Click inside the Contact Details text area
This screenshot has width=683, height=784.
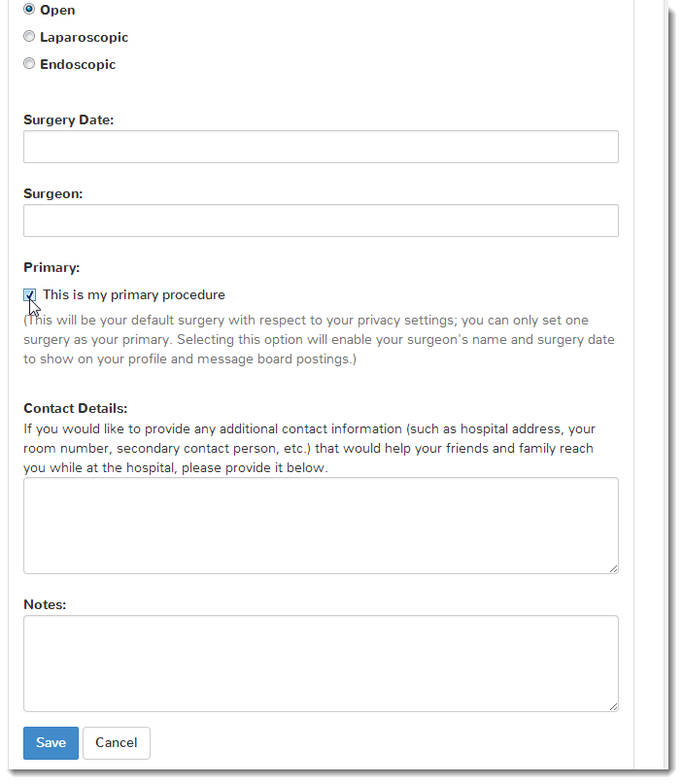(x=321, y=525)
